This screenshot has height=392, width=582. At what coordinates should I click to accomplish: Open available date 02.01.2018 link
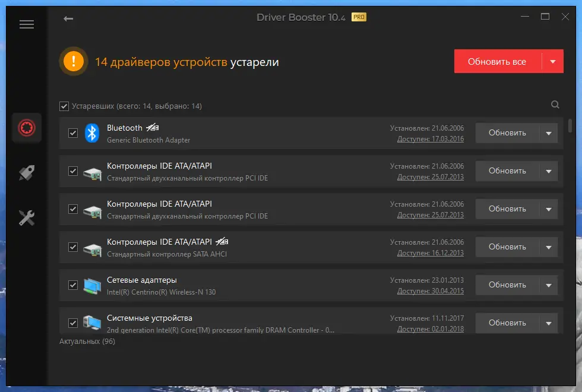(430, 329)
